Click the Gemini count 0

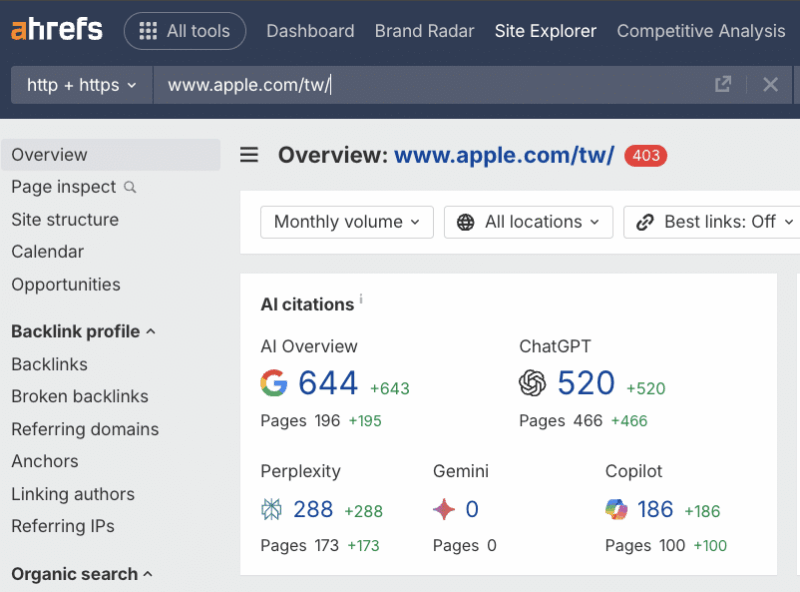(x=472, y=509)
